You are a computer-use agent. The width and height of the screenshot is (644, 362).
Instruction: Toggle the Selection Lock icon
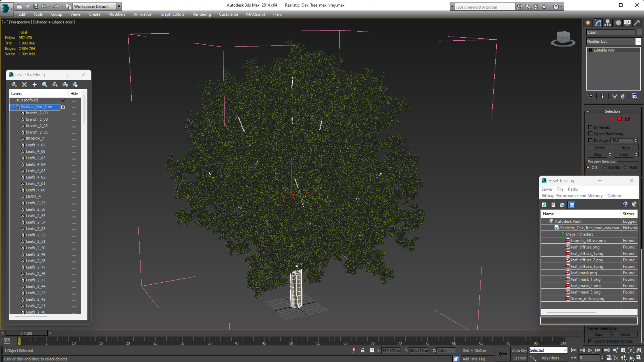click(363, 350)
